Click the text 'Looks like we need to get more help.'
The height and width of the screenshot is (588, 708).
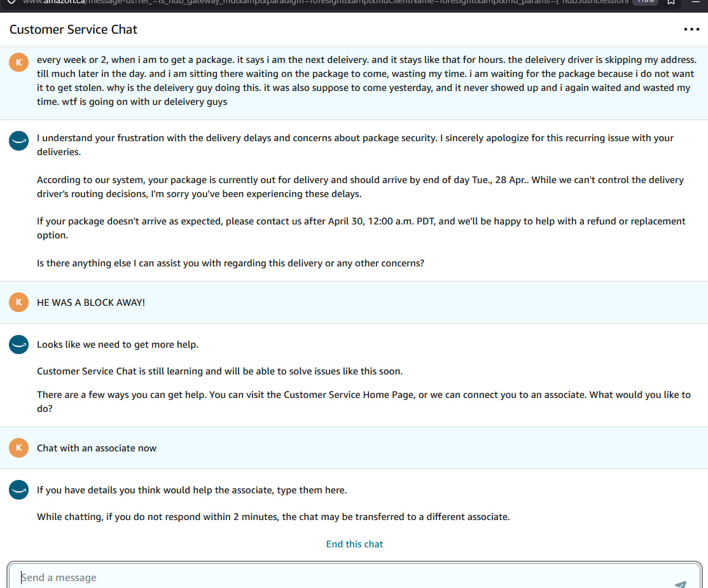click(x=118, y=345)
